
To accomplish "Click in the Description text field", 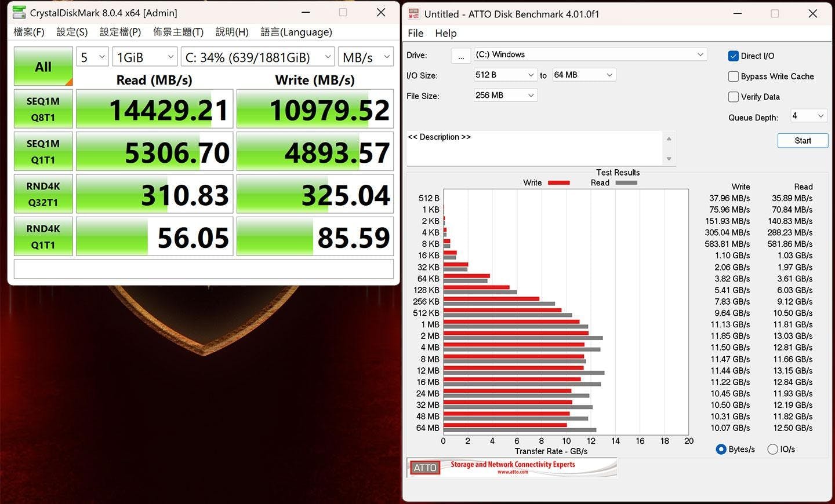I will (x=535, y=148).
